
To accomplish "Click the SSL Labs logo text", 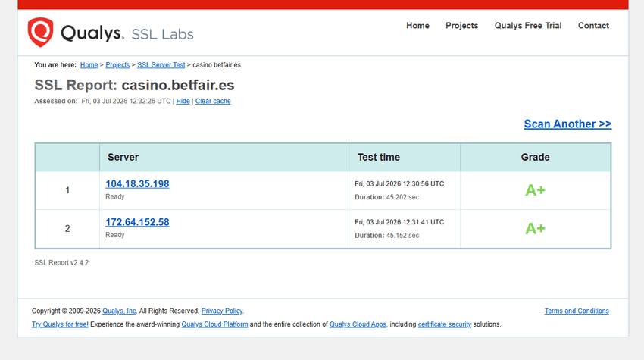I will click(162, 34).
